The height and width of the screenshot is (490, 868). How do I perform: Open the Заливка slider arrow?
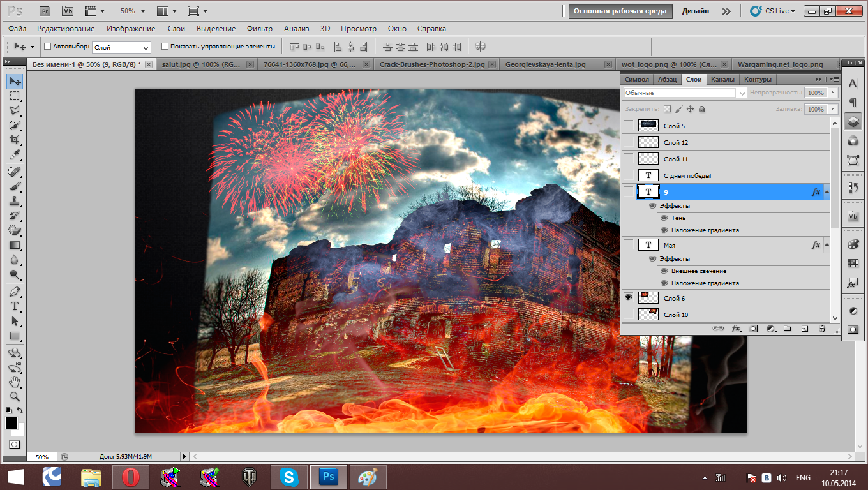832,109
